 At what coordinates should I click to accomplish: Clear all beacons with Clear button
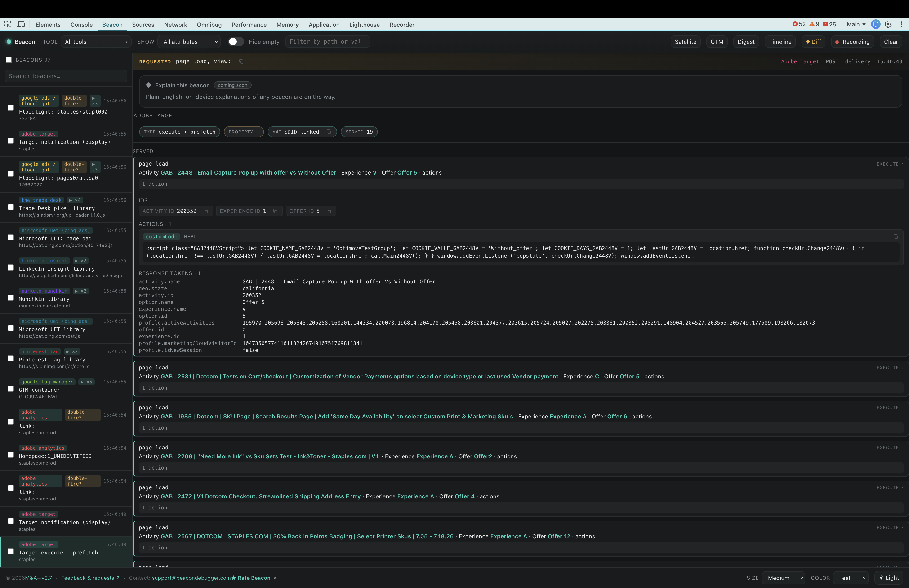pyautogui.click(x=891, y=42)
